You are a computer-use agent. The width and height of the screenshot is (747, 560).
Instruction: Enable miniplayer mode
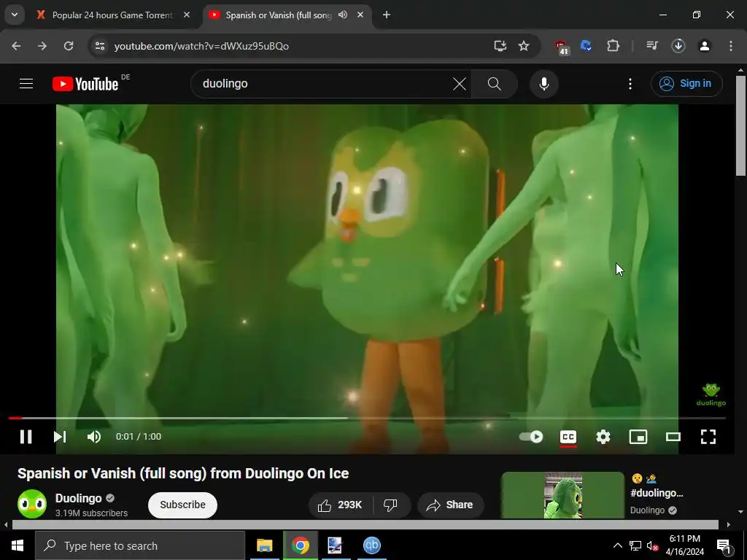coord(638,437)
